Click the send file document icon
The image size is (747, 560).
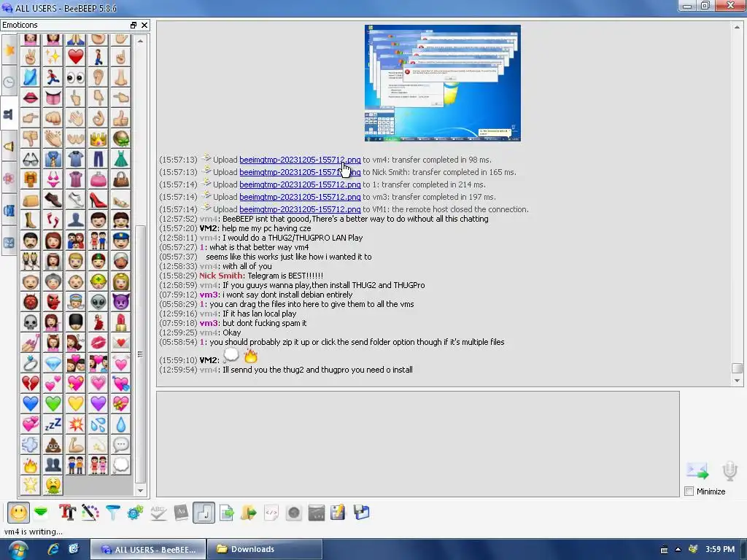[x=226, y=513]
